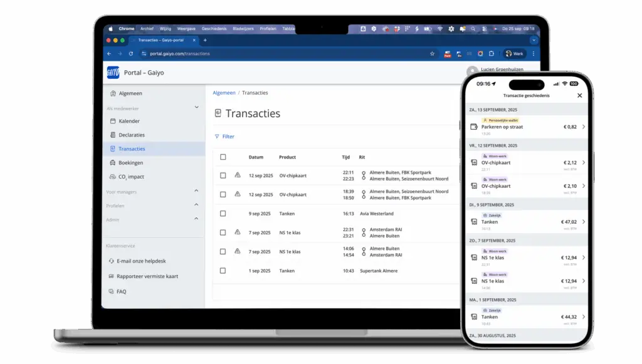The height and width of the screenshot is (364, 642).
Task: Open Spotlight search in menu bar
Action: (x=473, y=29)
